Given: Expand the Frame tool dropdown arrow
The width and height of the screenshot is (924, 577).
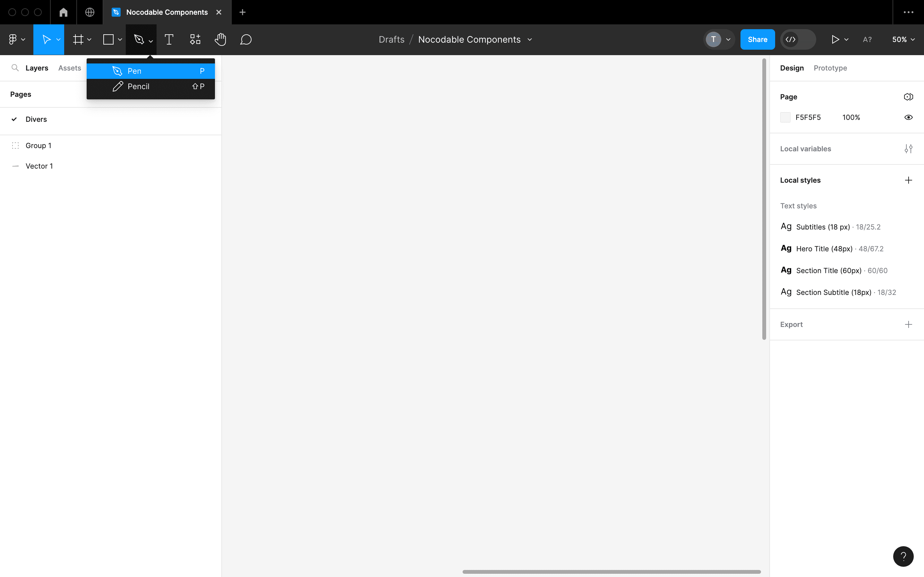Looking at the screenshot, I should click(89, 39).
